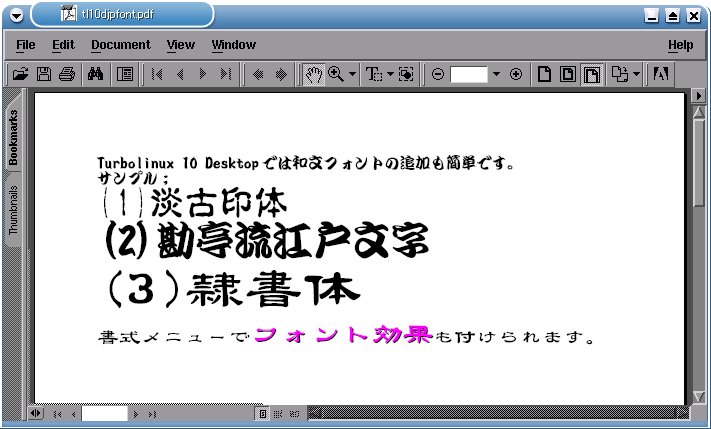Open the zoom percentage dropdown arrow
The width and height of the screenshot is (711, 429).
click(x=497, y=74)
